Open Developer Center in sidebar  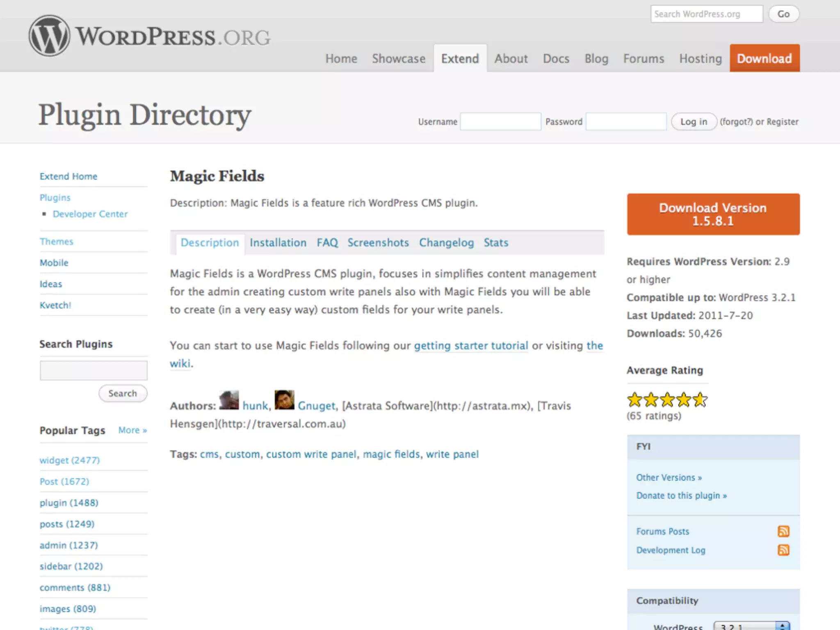(90, 214)
